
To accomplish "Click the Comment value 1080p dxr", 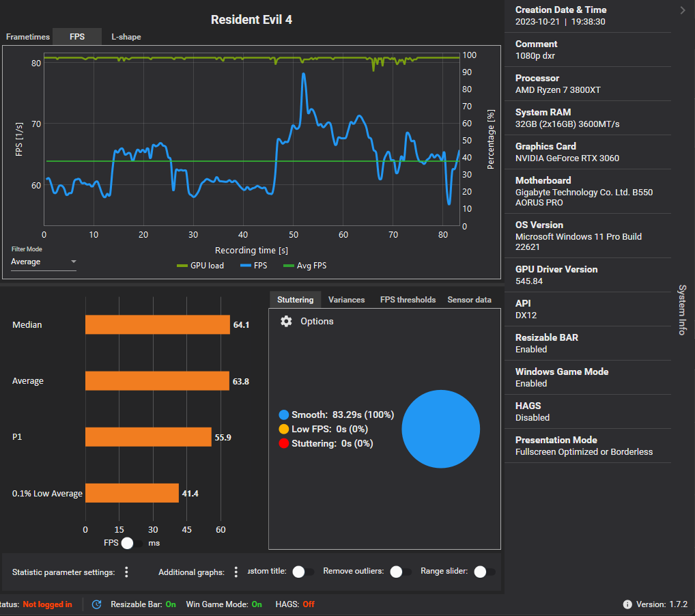I will click(x=535, y=55).
